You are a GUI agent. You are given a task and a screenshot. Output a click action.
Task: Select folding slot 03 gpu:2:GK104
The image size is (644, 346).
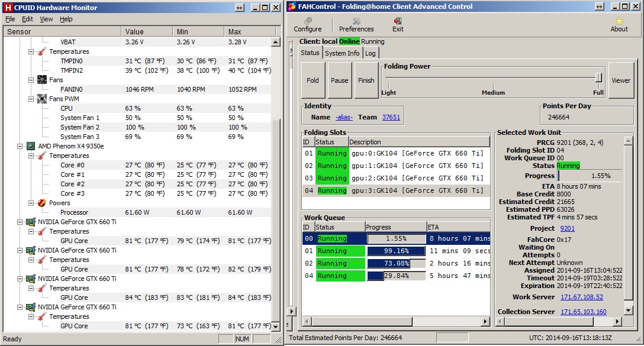[396, 178]
